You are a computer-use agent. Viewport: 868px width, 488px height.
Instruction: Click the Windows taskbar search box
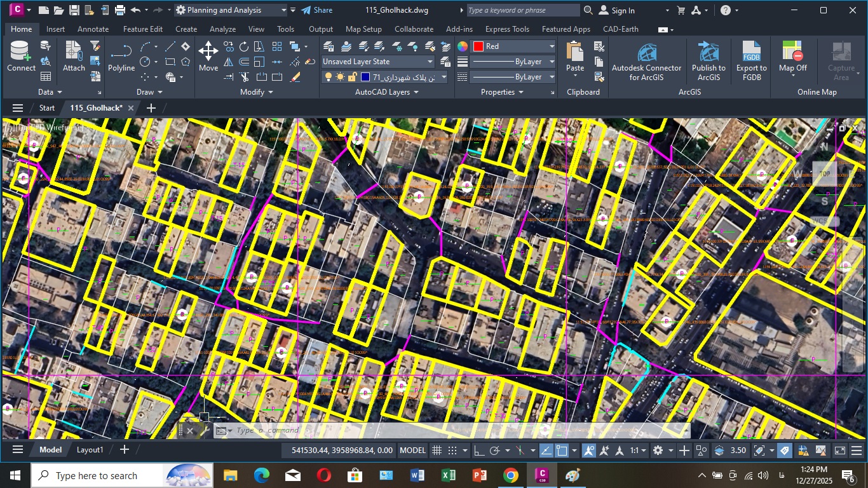tap(95, 475)
